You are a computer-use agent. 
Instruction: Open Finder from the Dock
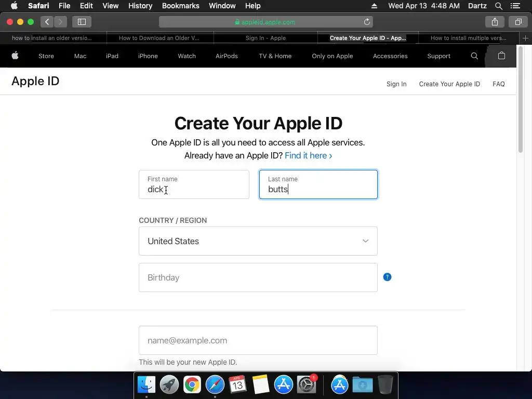[x=146, y=384]
